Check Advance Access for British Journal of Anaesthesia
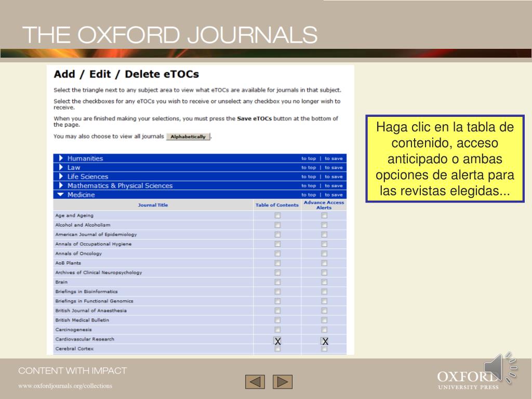The image size is (532, 399). coord(324,311)
